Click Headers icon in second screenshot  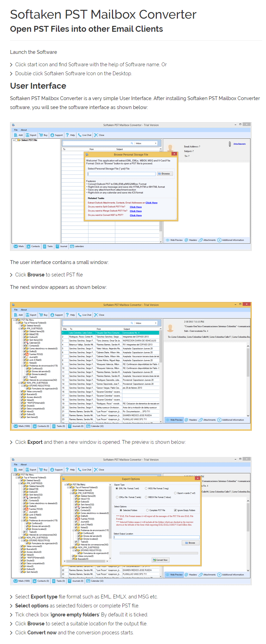click(186, 420)
